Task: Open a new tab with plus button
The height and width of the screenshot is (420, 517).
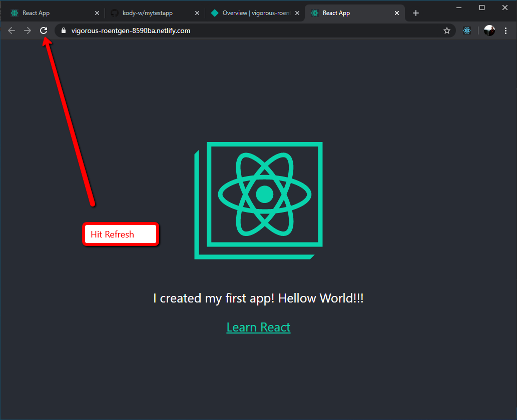Action: pyautogui.click(x=416, y=13)
